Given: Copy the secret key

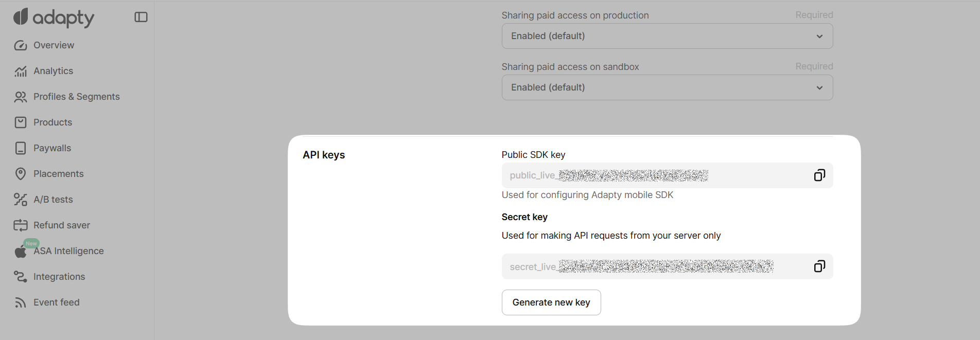Looking at the screenshot, I should pyautogui.click(x=819, y=266).
